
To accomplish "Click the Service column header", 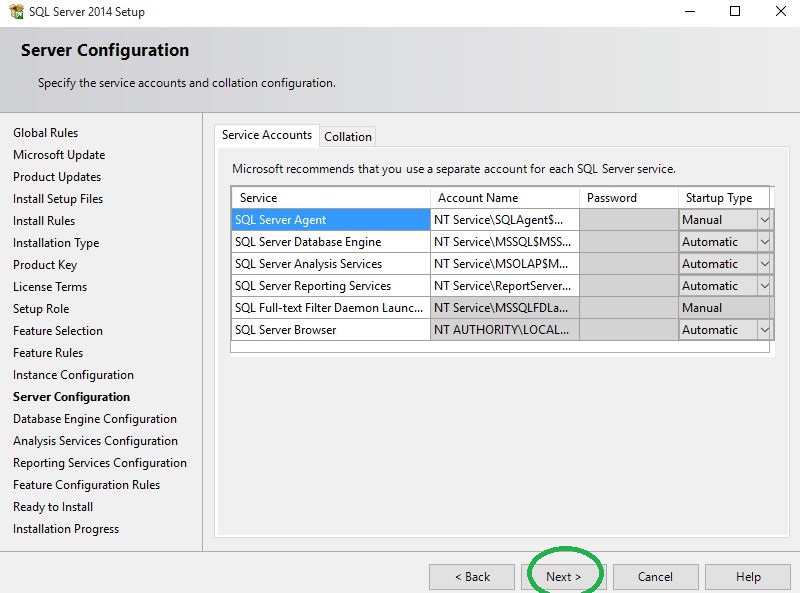I will point(331,198).
